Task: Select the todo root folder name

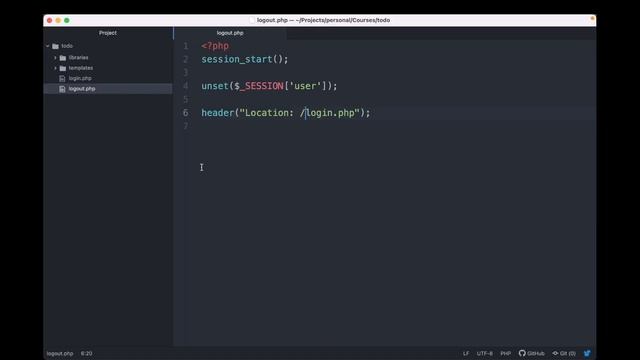Action: [x=67, y=46]
